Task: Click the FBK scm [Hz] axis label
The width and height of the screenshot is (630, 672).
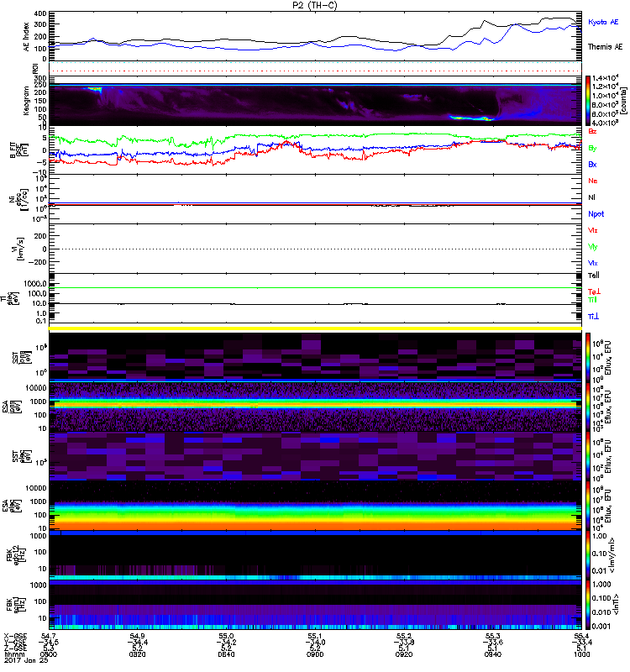Action: tap(14, 605)
